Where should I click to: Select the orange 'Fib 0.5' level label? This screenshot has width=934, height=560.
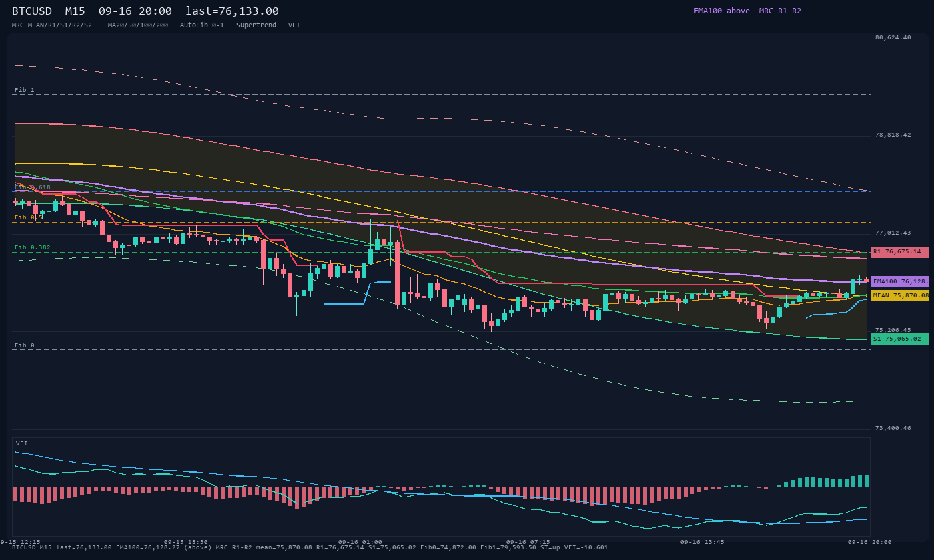(x=29, y=217)
